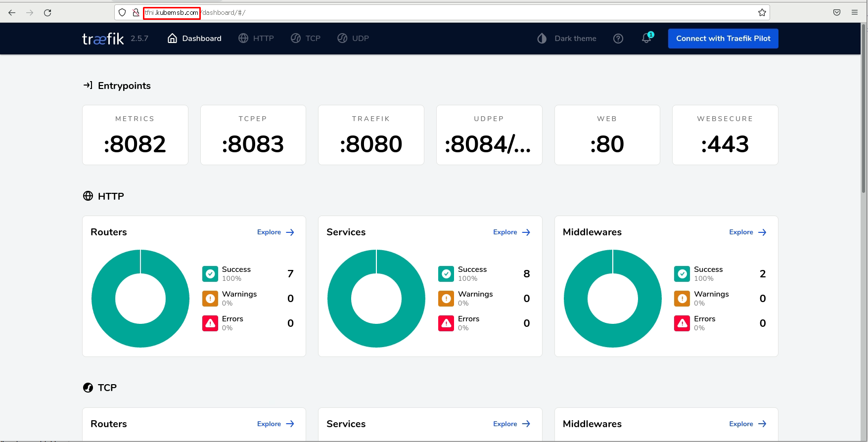Explore HTTP Services
The height and width of the screenshot is (442, 868).
point(511,232)
